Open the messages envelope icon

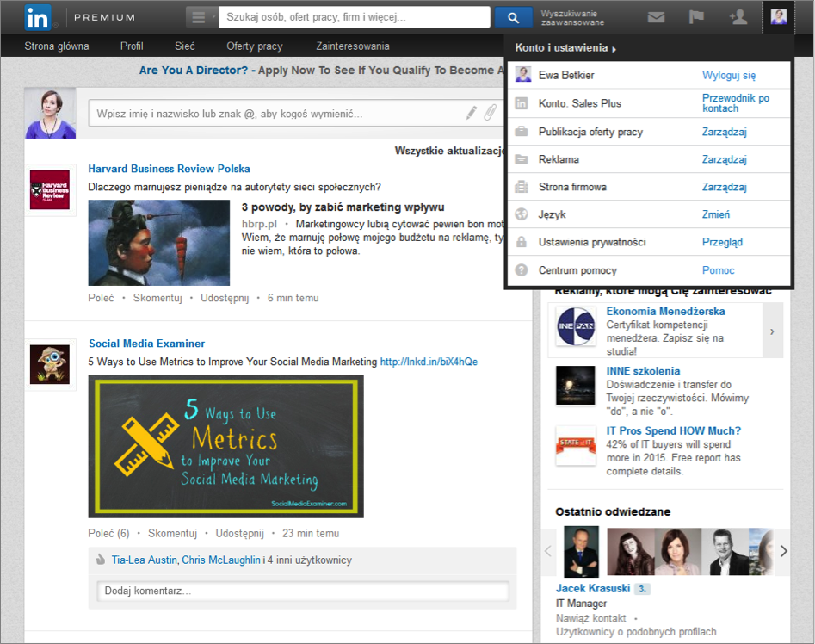[656, 17]
